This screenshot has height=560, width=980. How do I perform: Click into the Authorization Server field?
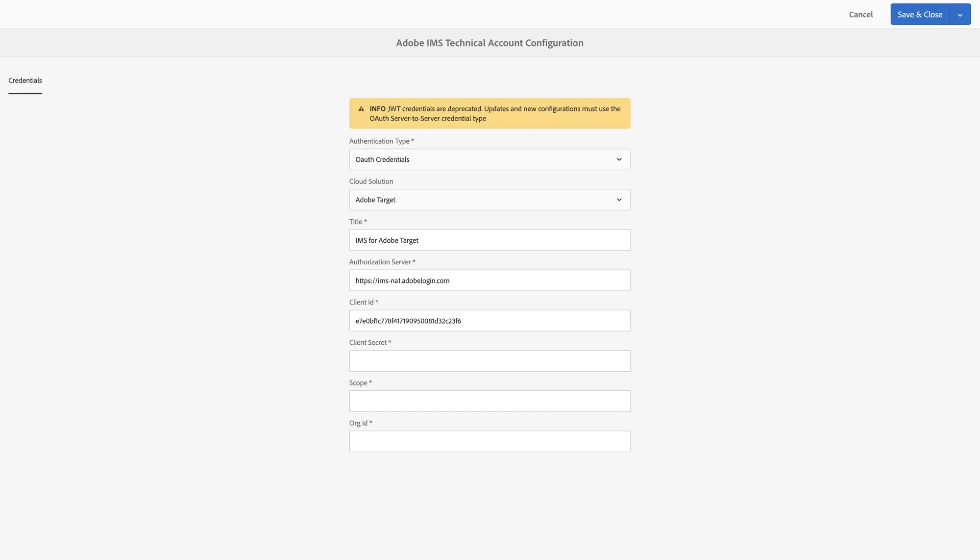pos(490,280)
